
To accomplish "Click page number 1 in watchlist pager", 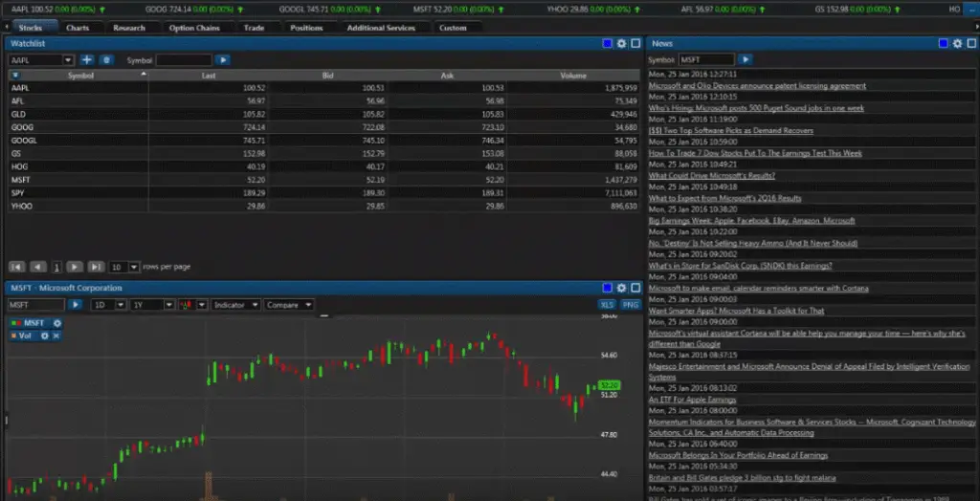I will [x=56, y=268].
